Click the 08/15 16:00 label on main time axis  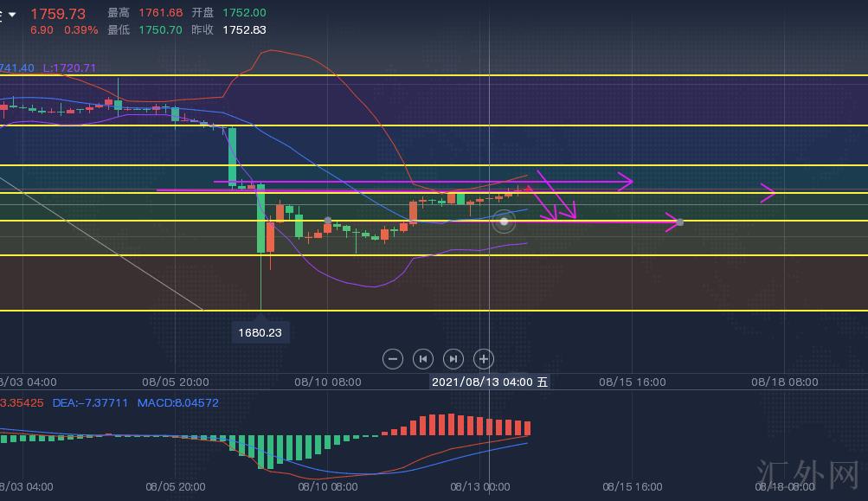(633, 382)
